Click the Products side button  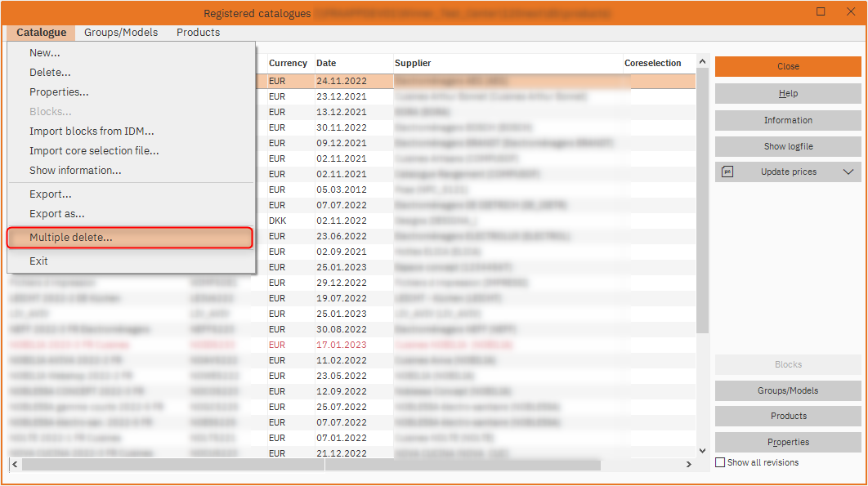(x=788, y=416)
